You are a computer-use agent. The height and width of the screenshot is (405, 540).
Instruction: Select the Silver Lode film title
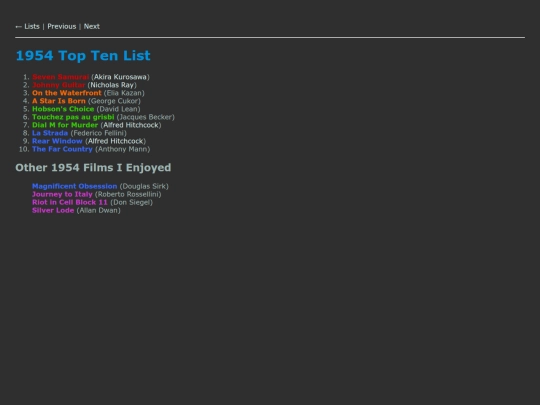tap(53, 210)
